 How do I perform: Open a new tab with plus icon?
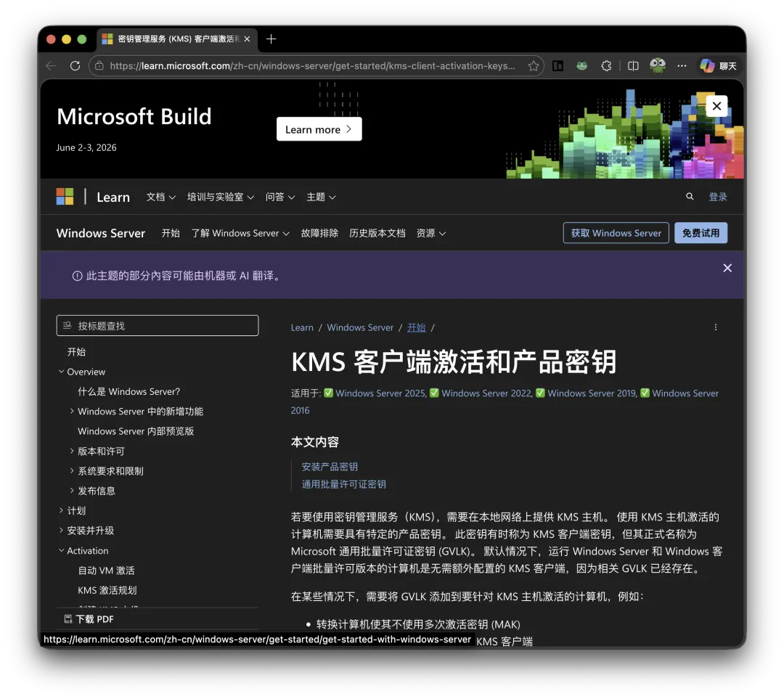(271, 39)
